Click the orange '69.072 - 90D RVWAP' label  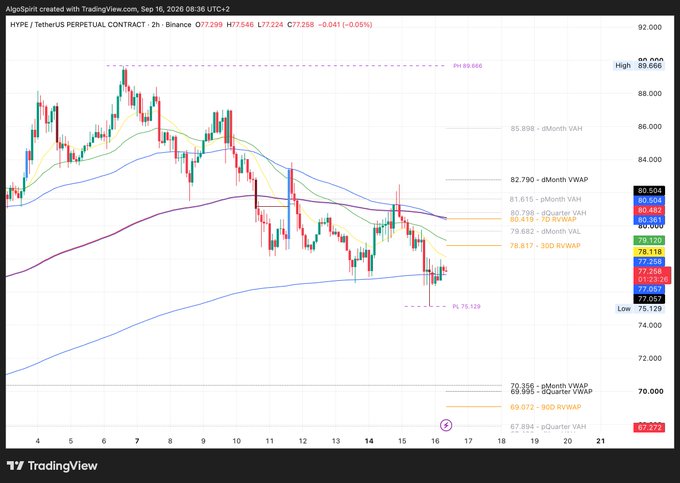[x=546, y=407]
